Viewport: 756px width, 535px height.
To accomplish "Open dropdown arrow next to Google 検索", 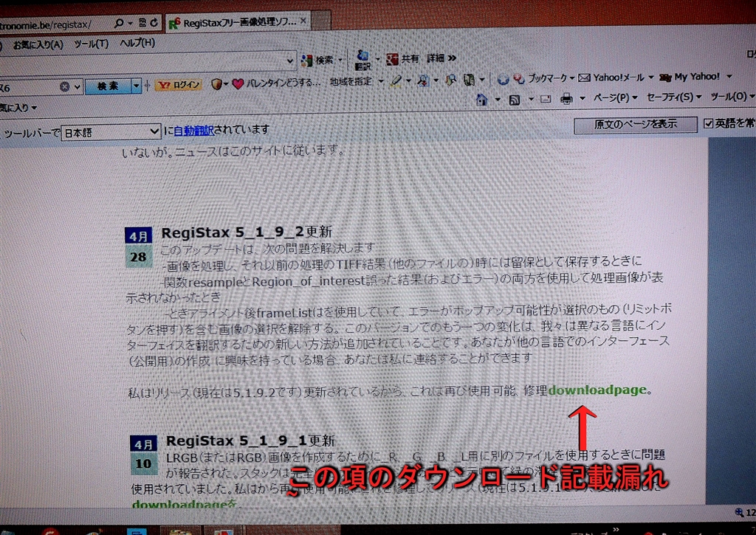I will click(340, 60).
